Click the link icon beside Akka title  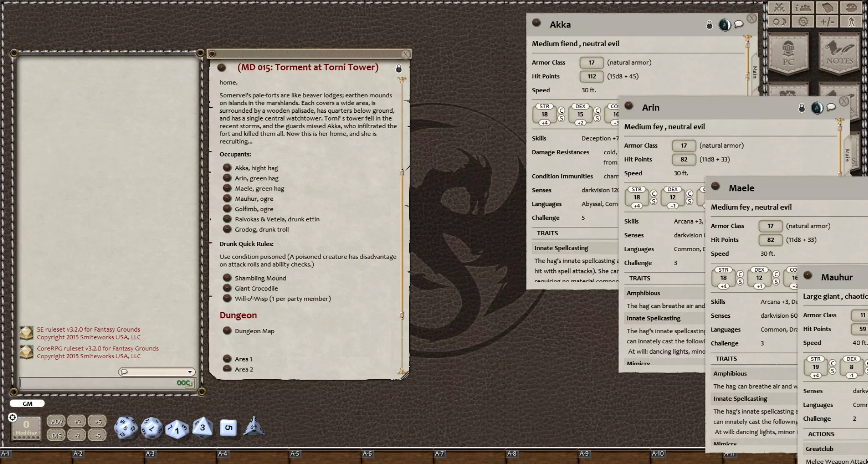[x=537, y=22]
